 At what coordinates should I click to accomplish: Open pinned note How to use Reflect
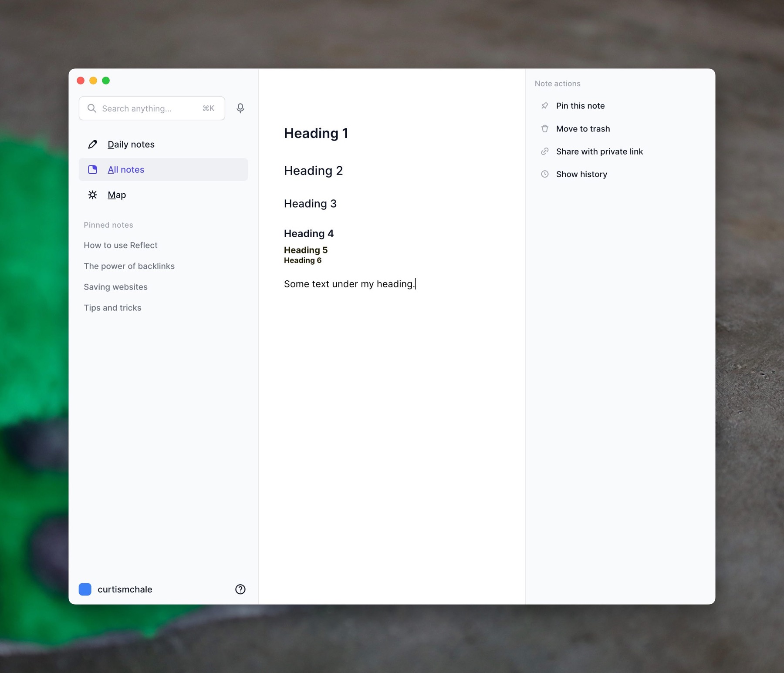click(x=121, y=246)
